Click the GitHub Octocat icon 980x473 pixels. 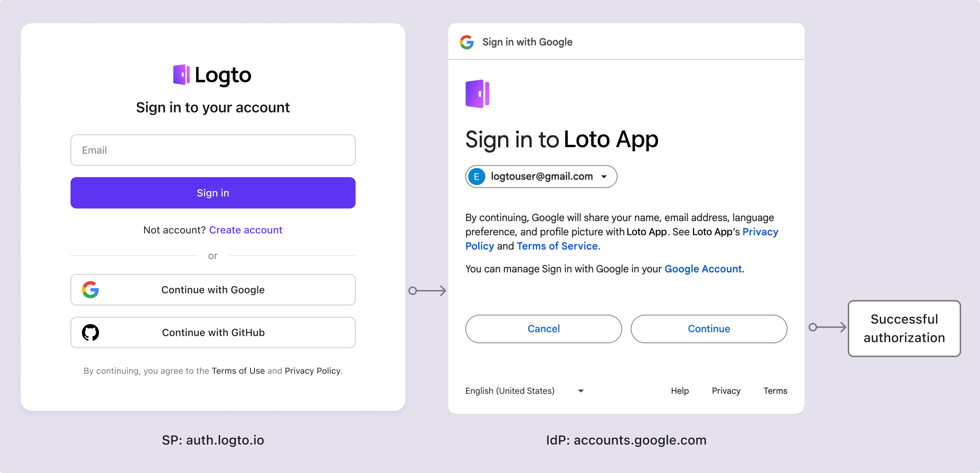pos(91,332)
